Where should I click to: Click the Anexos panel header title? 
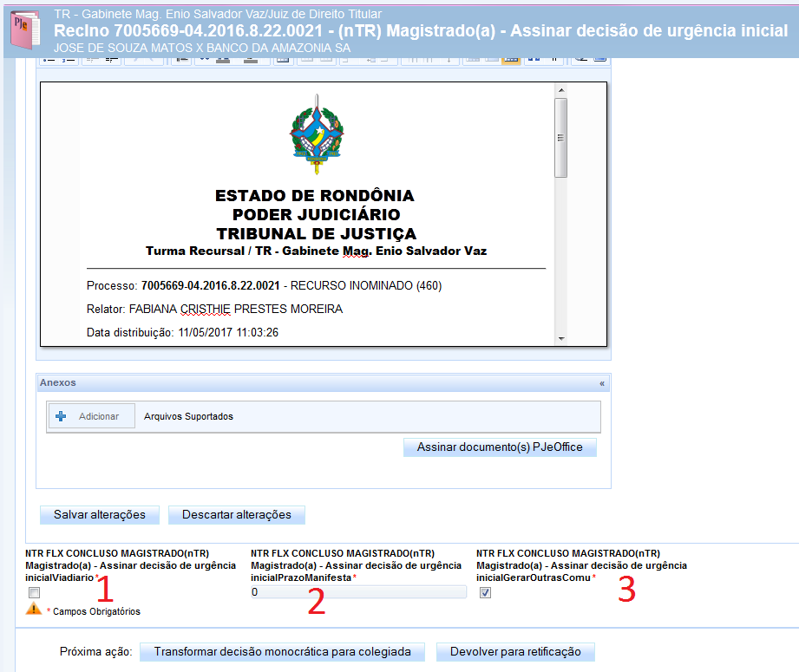(58, 382)
